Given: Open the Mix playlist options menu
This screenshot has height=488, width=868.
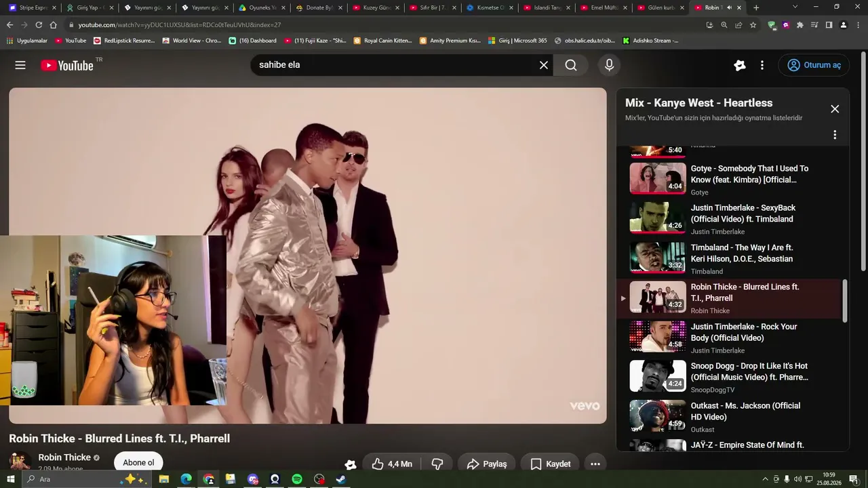Looking at the screenshot, I should click(835, 135).
